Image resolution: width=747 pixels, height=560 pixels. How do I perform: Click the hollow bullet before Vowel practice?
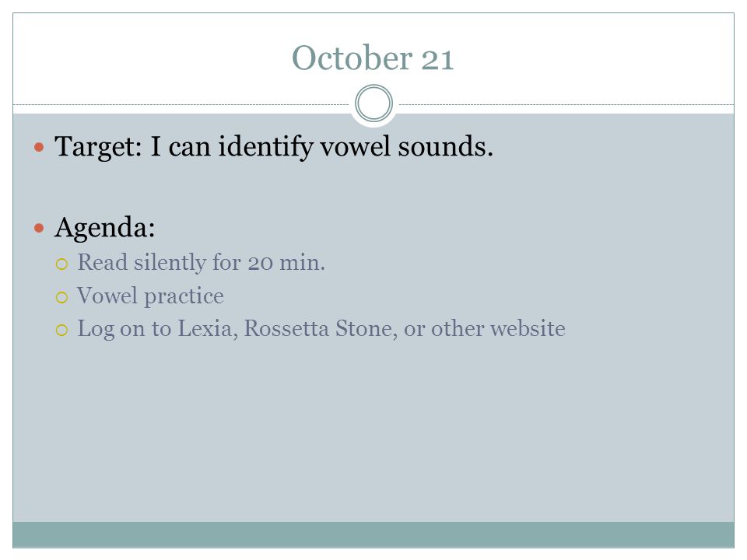pos(62,298)
